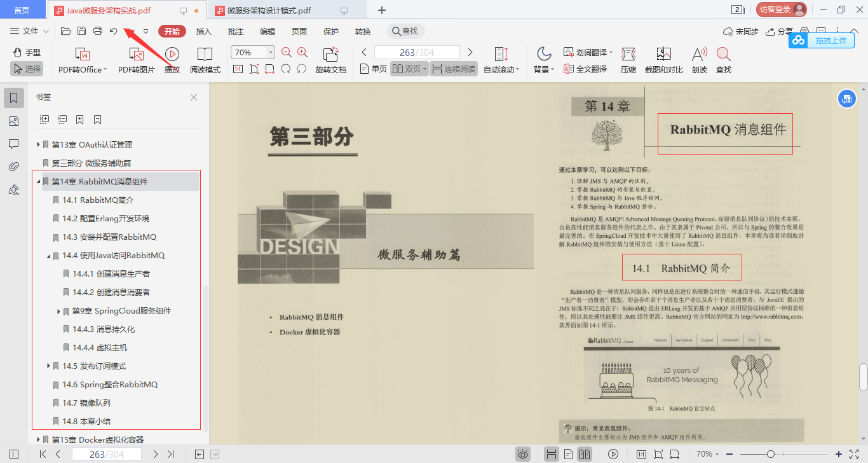This screenshot has width=868, height=463.
Task: Open the 70% zoom dropdown in ribbon
Action: point(271,52)
